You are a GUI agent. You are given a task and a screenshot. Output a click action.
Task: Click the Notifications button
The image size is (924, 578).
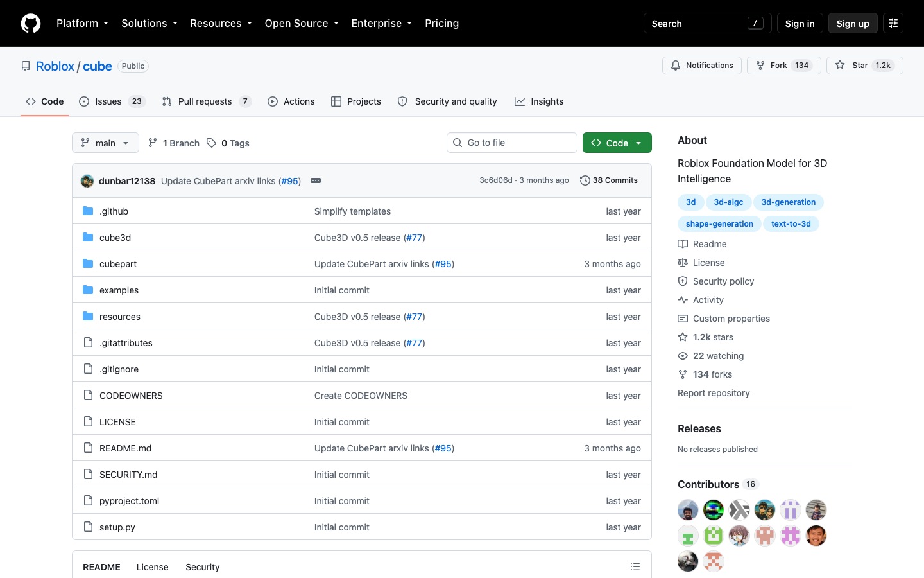[x=702, y=66]
